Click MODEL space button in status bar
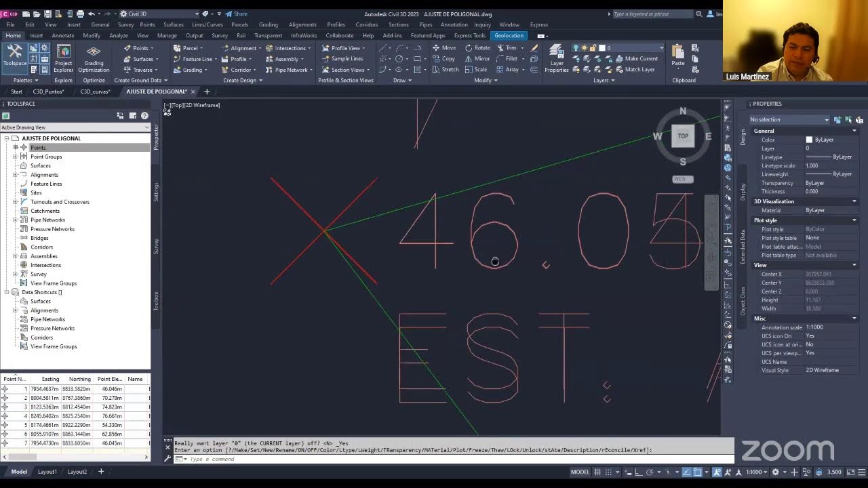The width and height of the screenshot is (868, 488). coord(580,472)
